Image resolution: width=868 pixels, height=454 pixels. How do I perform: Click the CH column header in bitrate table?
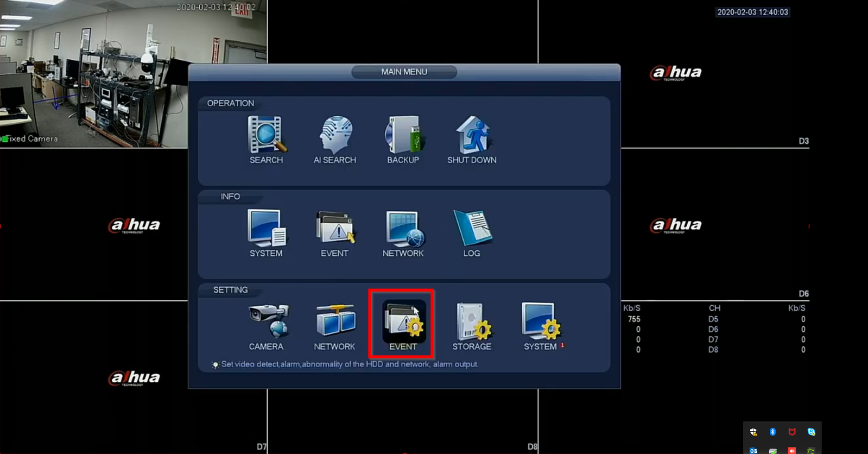pyautogui.click(x=714, y=308)
